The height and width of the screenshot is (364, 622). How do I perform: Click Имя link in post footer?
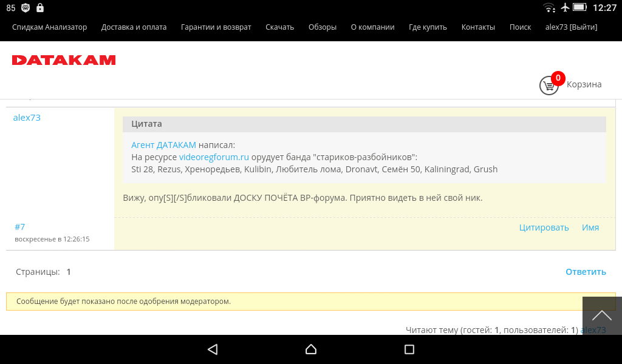590,227
